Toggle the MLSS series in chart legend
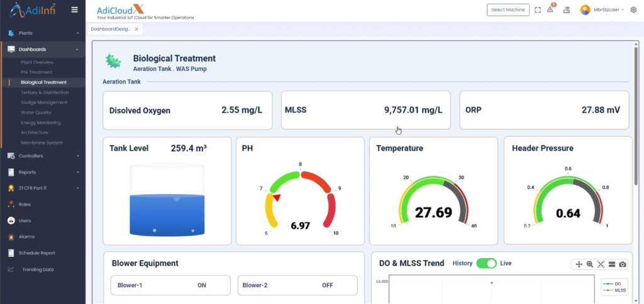 [x=614, y=290]
